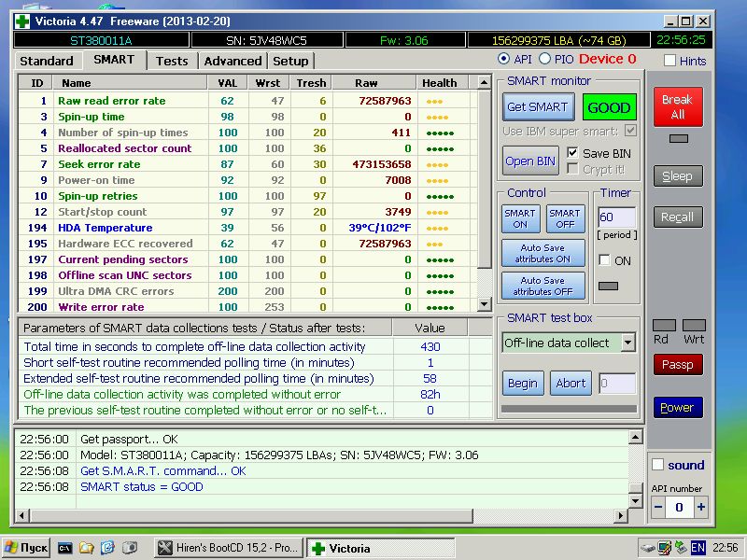Enable the Hints checkbox
Viewport: 747px width, 560px height.
pyautogui.click(x=669, y=61)
